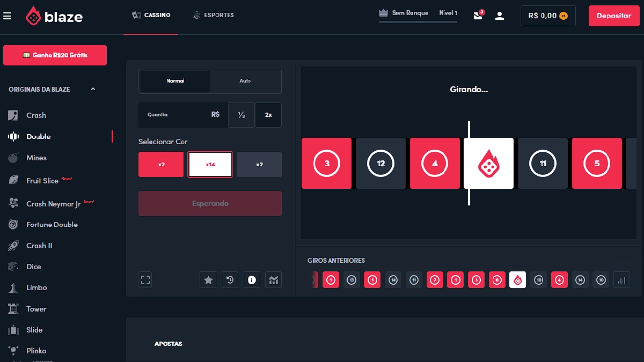Click the Crash II rocket icon
The width and height of the screenshot is (644, 362).
coord(13,246)
